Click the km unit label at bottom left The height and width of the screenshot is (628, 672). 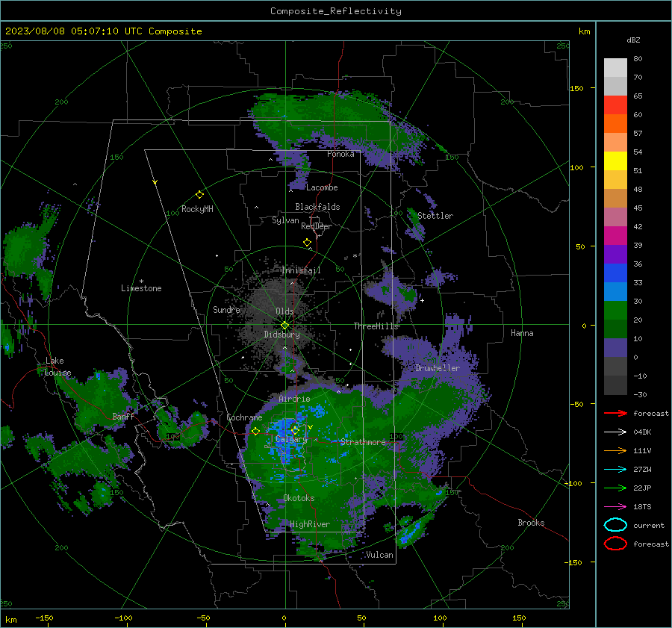click(x=10, y=620)
